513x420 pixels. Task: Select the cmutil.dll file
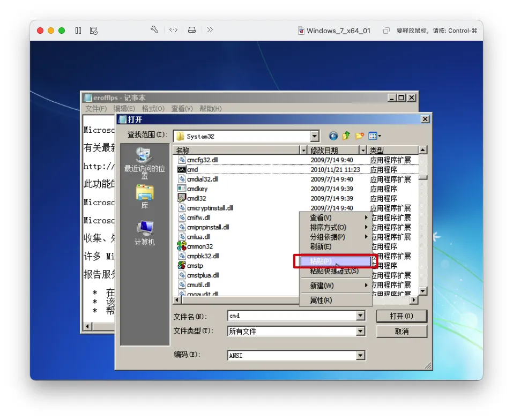point(195,284)
